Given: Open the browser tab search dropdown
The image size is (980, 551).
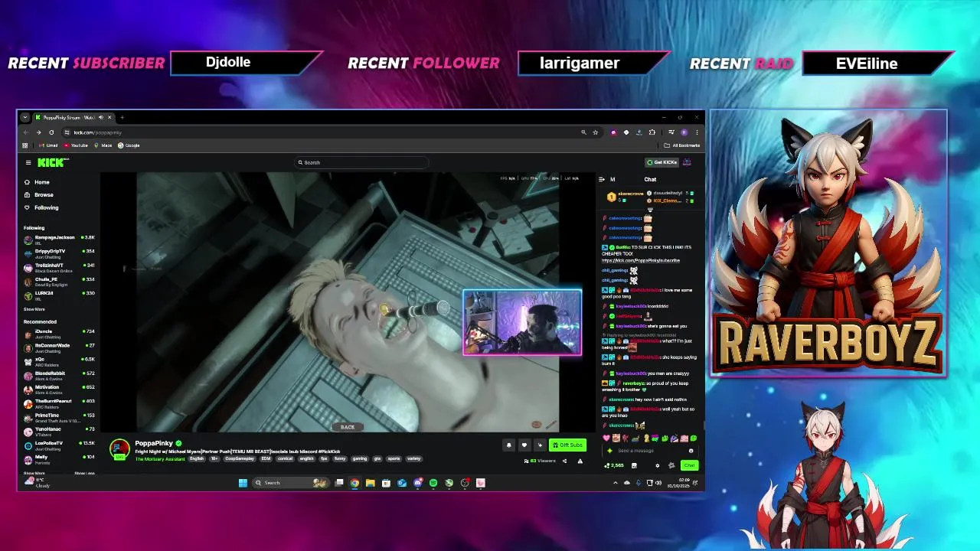Looking at the screenshot, I should click(24, 117).
